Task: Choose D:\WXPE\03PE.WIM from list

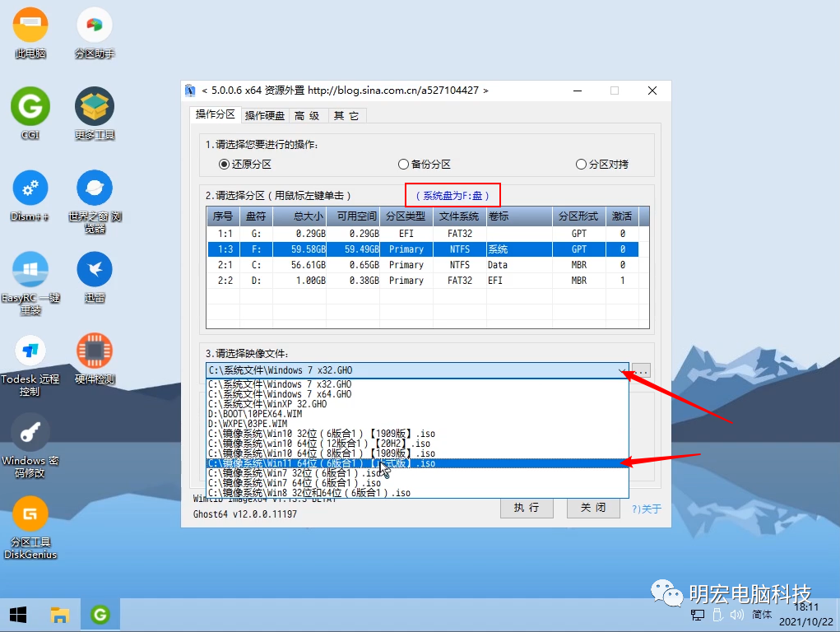Action: coord(417,424)
